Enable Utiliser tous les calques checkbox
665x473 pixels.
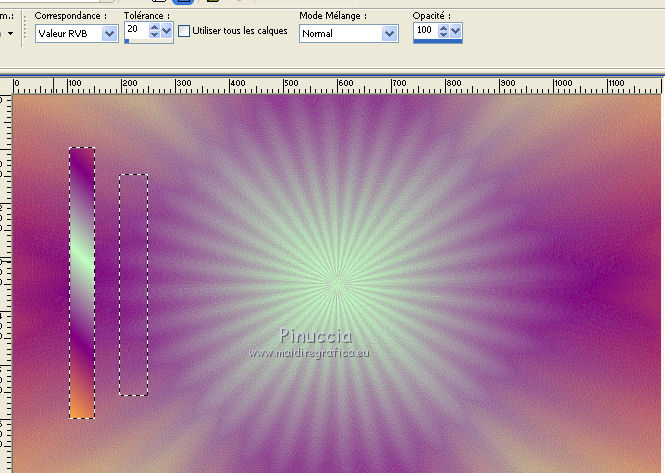tap(184, 31)
